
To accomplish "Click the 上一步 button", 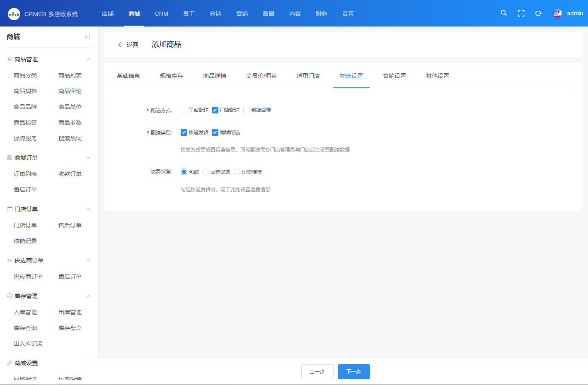I will (317, 372).
